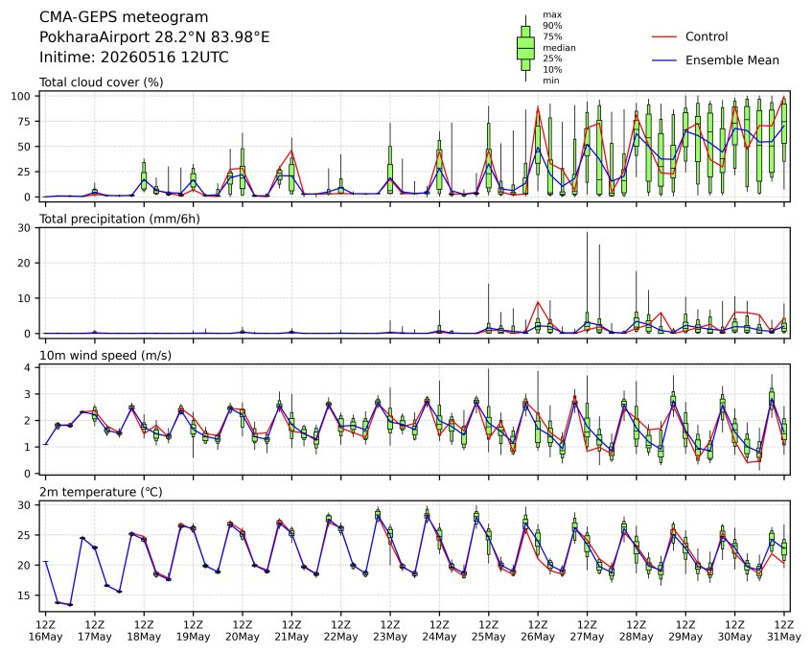812x653 pixels.
Task: Click the 12Z 23May axis tick label
Action: click(x=390, y=631)
